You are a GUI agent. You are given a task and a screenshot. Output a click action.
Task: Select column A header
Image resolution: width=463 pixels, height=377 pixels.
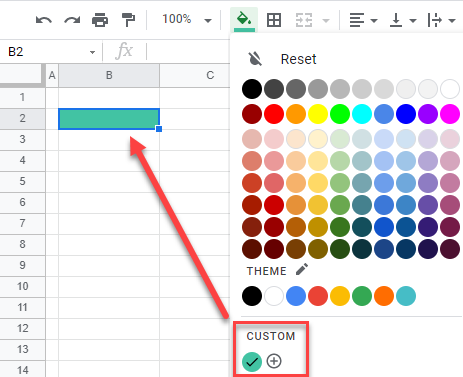[x=52, y=75]
